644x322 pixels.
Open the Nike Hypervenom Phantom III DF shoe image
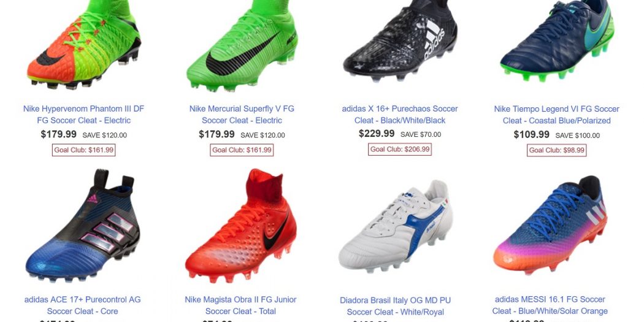click(x=84, y=44)
